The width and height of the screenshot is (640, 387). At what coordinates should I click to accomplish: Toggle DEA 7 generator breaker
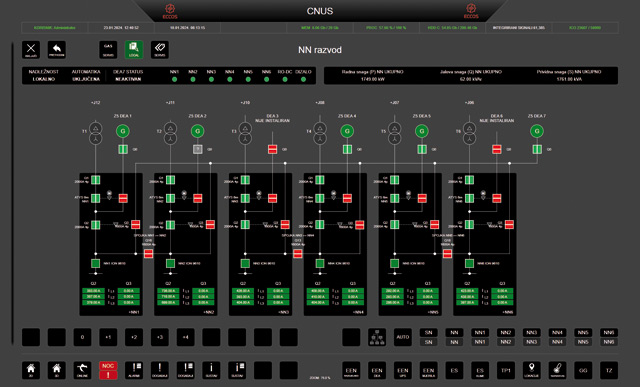(537, 149)
